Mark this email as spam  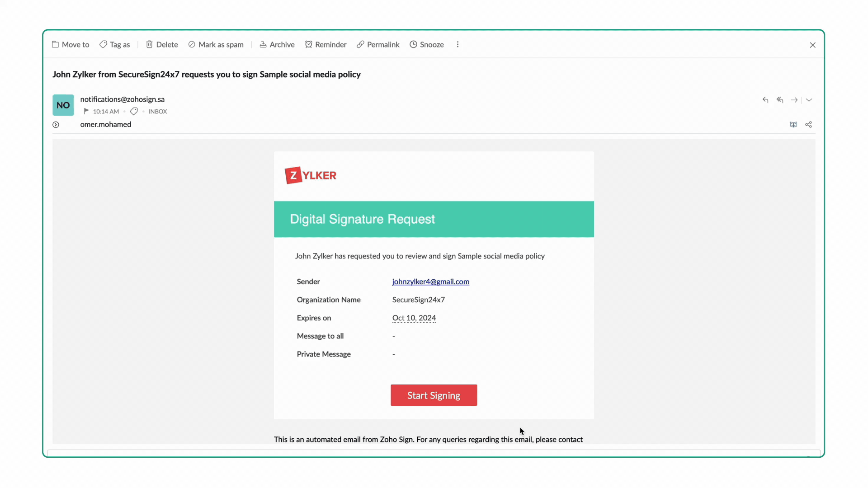[x=216, y=44]
